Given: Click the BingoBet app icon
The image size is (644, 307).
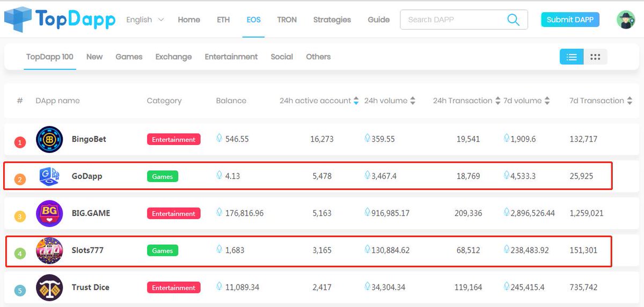Looking at the screenshot, I should (x=49, y=139).
